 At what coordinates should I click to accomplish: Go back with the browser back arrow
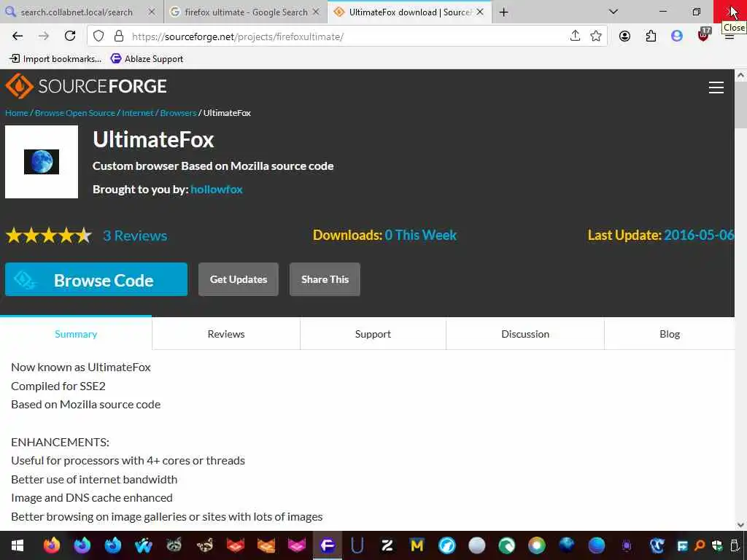coord(18,36)
